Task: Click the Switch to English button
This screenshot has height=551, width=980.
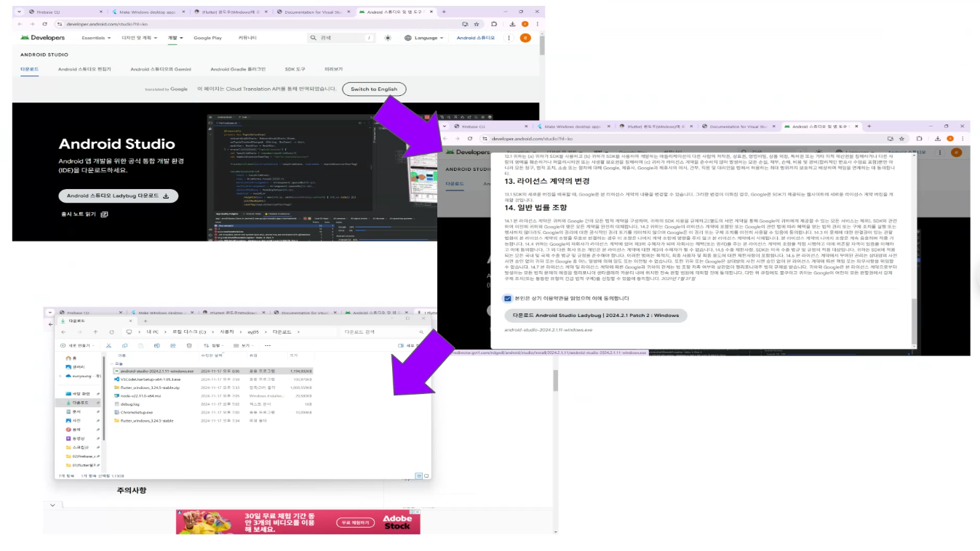Action: (x=374, y=89)
